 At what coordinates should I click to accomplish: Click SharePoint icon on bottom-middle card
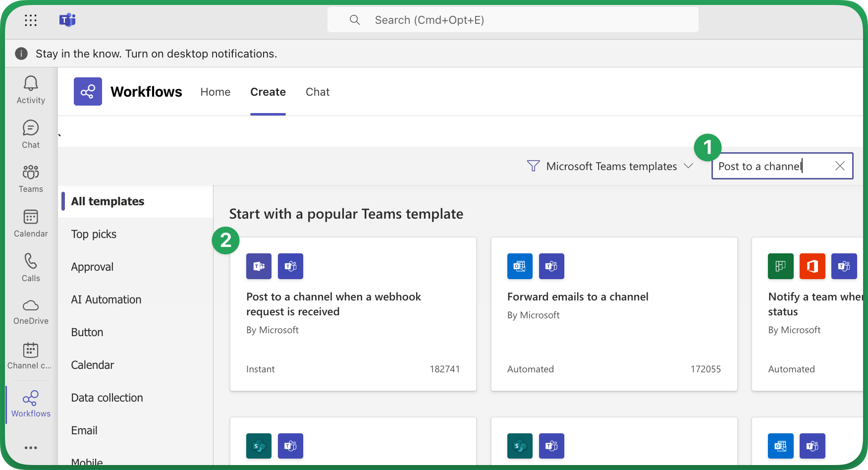click(520, 446)
